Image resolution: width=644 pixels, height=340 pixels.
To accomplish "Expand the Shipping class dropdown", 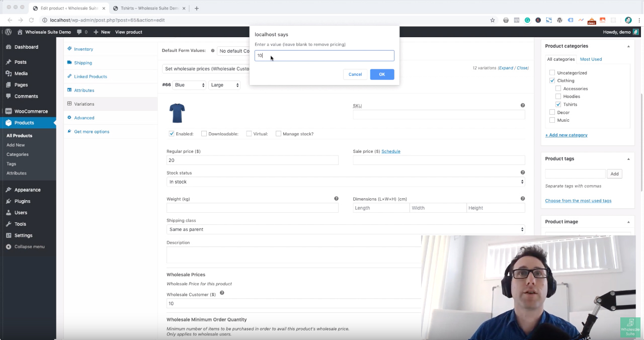I will (346, 229).
